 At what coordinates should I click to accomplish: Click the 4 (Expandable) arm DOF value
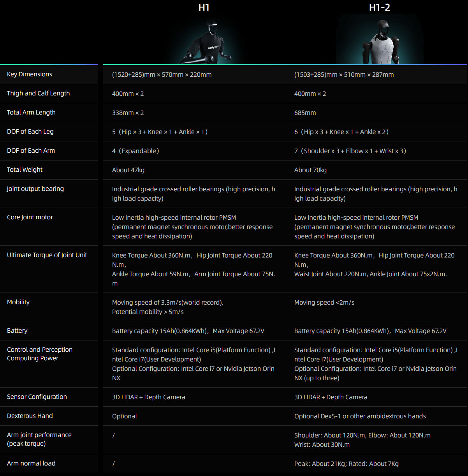135,151
